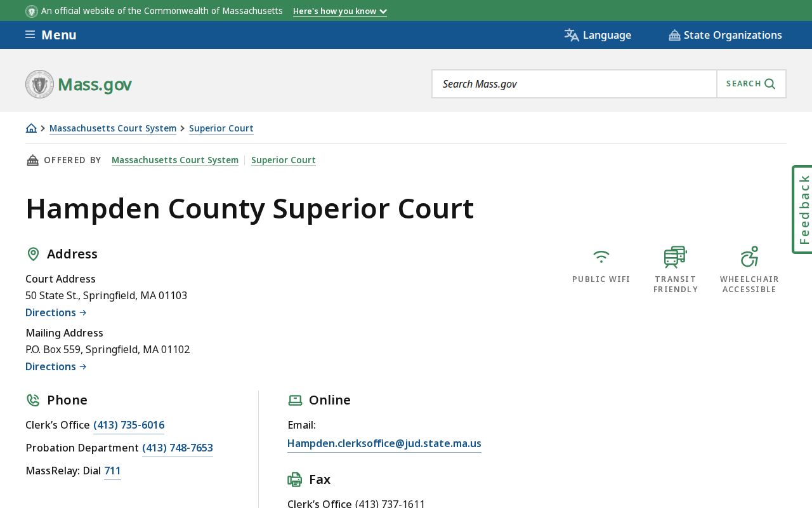Open the hamburger Menu icon

[x=30, y=35]
